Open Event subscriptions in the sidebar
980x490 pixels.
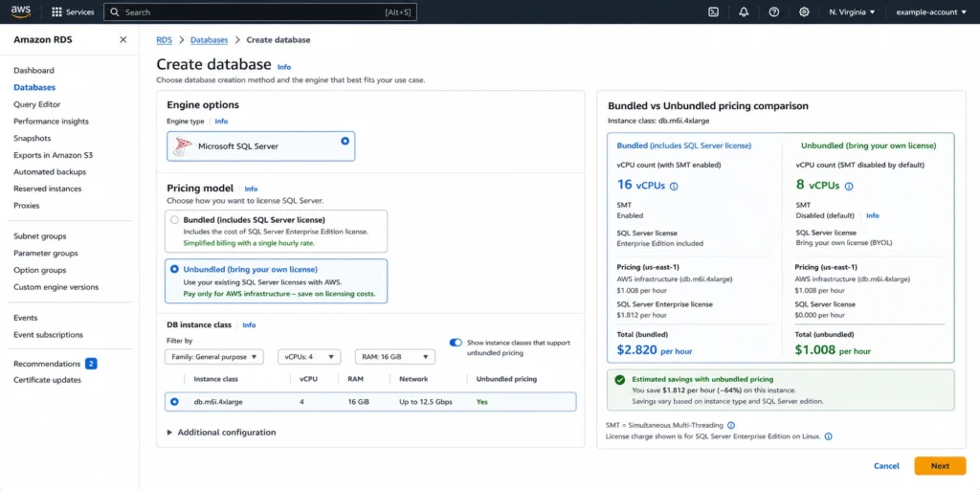tap(48, 334)
